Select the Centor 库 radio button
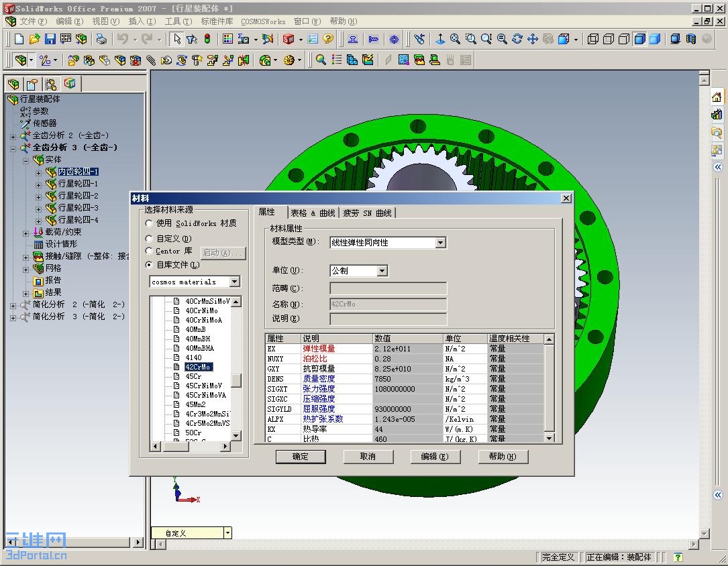Viewport: 728px width, 566px height. pos(149,251)
